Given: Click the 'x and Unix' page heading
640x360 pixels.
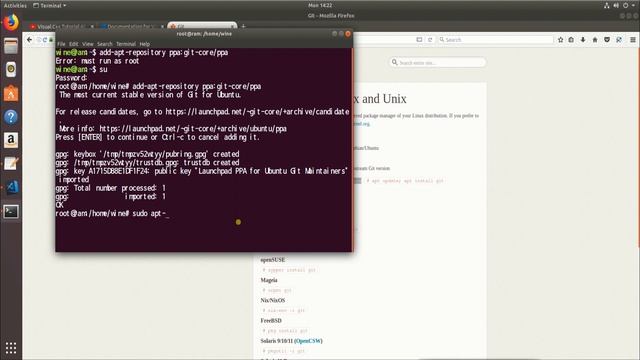Looking at the screenshot, I should pos(380,99).
